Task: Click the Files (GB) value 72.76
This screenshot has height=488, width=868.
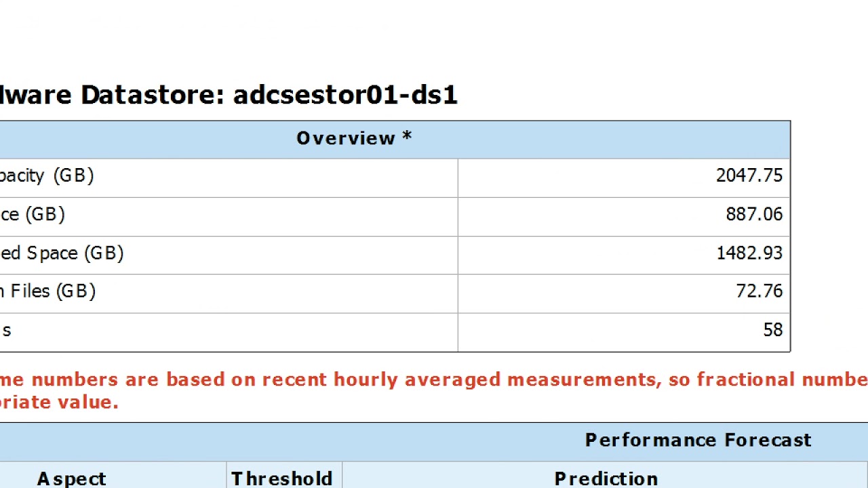Action: [759, 291]
